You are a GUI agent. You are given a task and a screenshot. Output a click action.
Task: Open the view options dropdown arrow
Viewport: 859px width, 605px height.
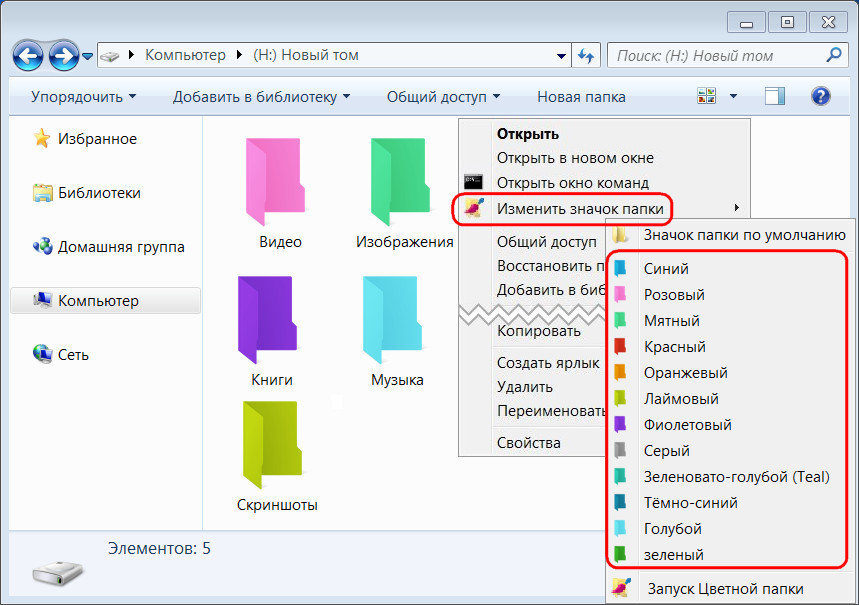click(x=734, y=97)
